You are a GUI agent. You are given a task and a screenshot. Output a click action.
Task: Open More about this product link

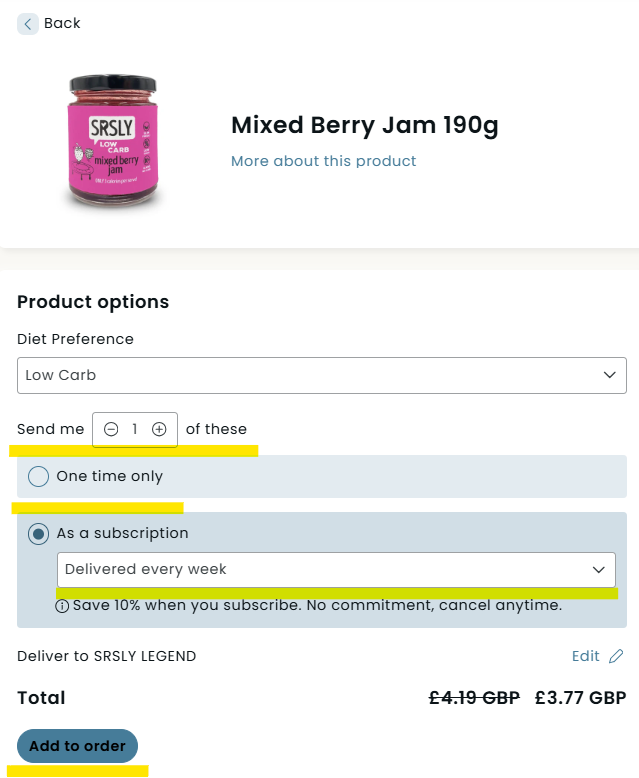(323, 161)
